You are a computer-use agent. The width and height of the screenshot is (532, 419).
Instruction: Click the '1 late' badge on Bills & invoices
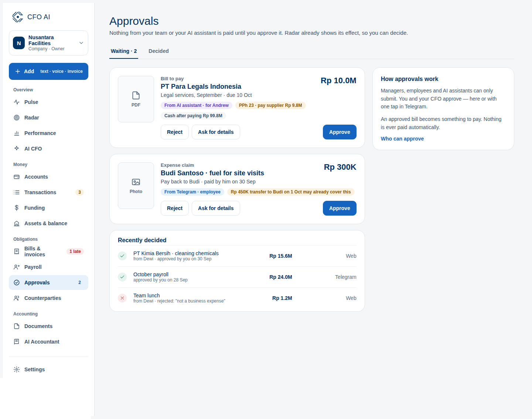[x=75, y=251]
